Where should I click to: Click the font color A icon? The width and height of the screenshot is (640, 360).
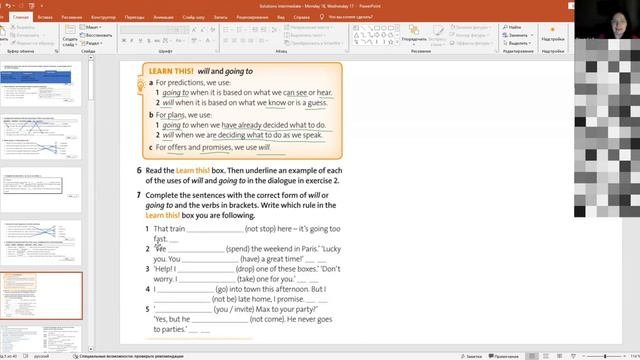coord(208,40)
